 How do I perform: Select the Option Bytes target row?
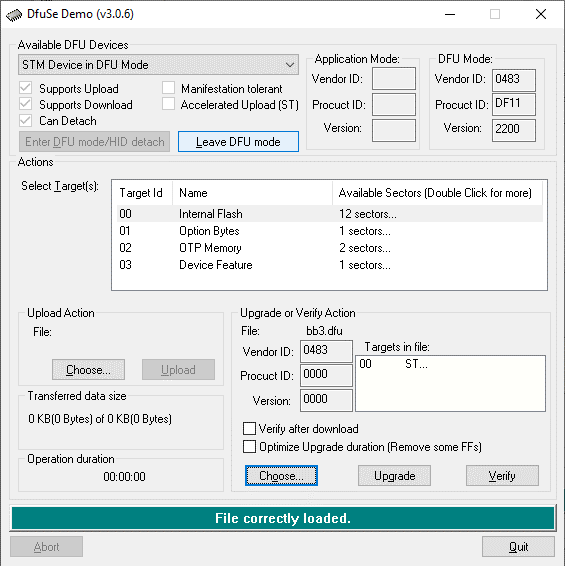tap(329, 231)
